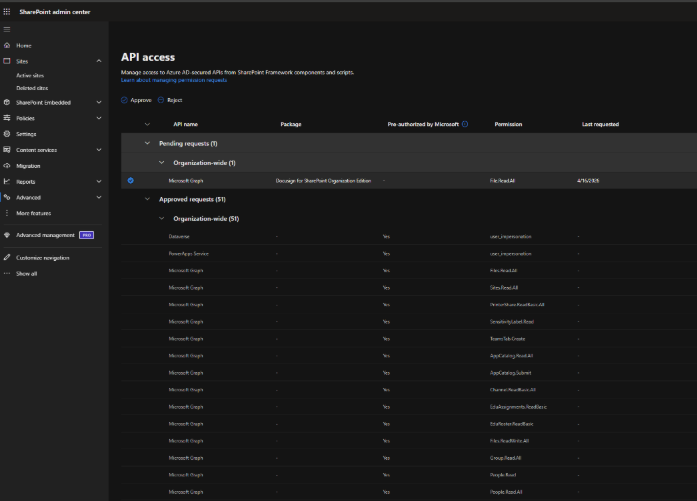Viewport: 697px width, 501px height.
Task: Select the Dataverse approved row
Action: [x=409, y=236]
